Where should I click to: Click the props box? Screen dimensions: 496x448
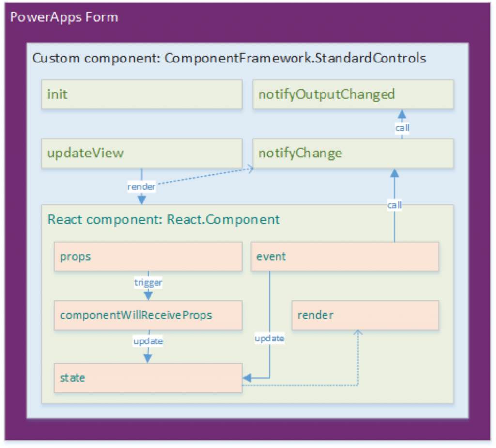pyautogui.click(x=148, y=257)
